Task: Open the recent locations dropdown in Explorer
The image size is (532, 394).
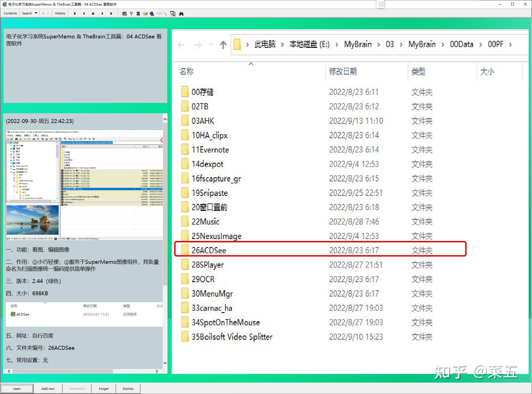Action: pyautogui.click(x=211, y=45)
